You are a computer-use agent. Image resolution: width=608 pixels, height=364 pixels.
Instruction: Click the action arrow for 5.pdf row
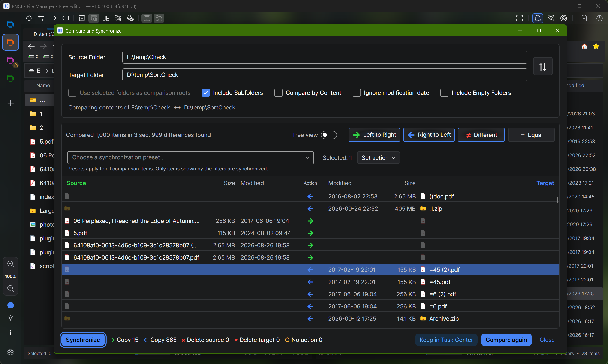pos(310,233)
